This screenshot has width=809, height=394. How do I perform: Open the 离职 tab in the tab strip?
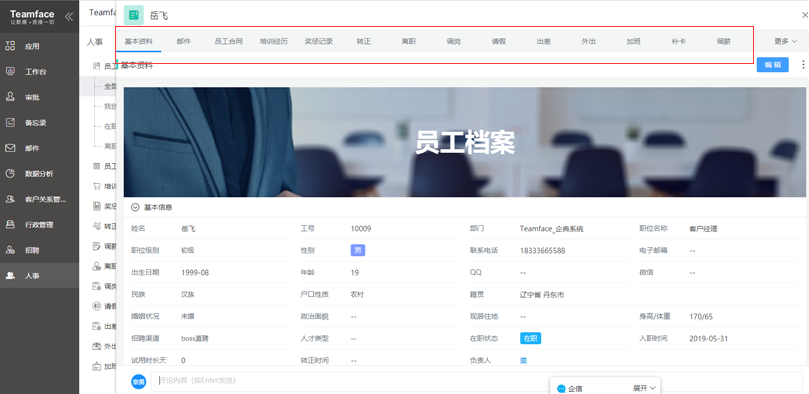tap(408, 41)
